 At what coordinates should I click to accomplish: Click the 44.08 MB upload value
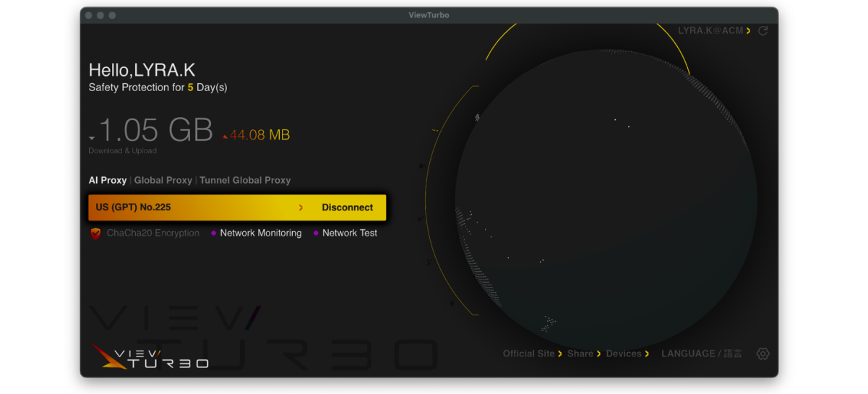(x=260, y=134)
